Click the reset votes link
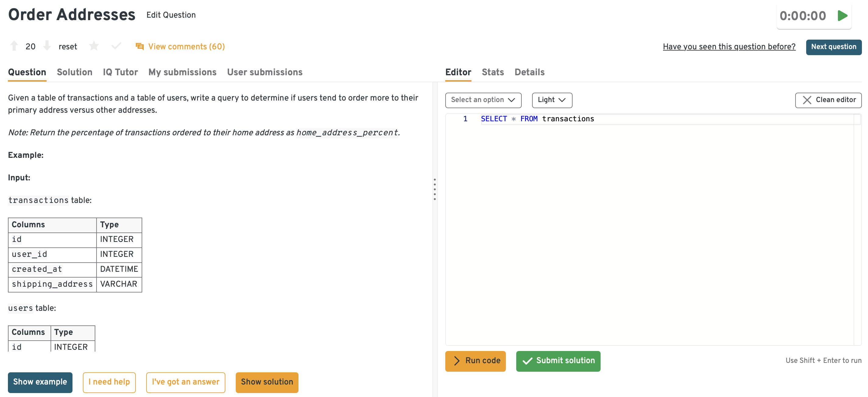 point(68,47)
